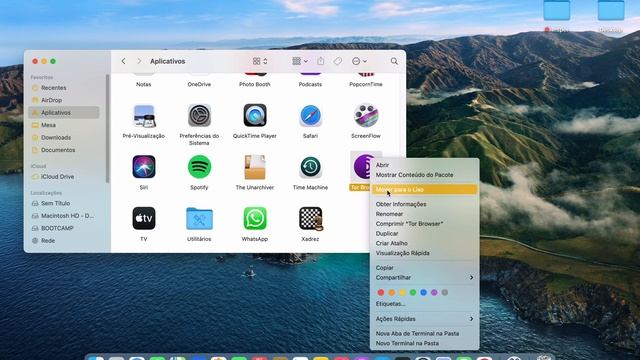Open Sem Título volume in sidebar
Viewport: 640px width, 360px height.
click(64, 203)
